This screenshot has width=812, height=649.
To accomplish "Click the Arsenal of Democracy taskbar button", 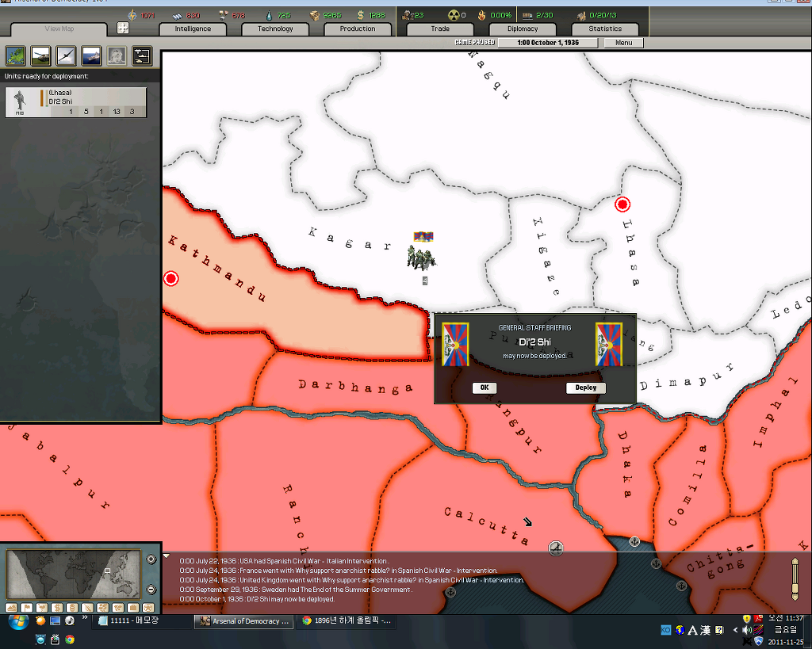I will (244, 621).
